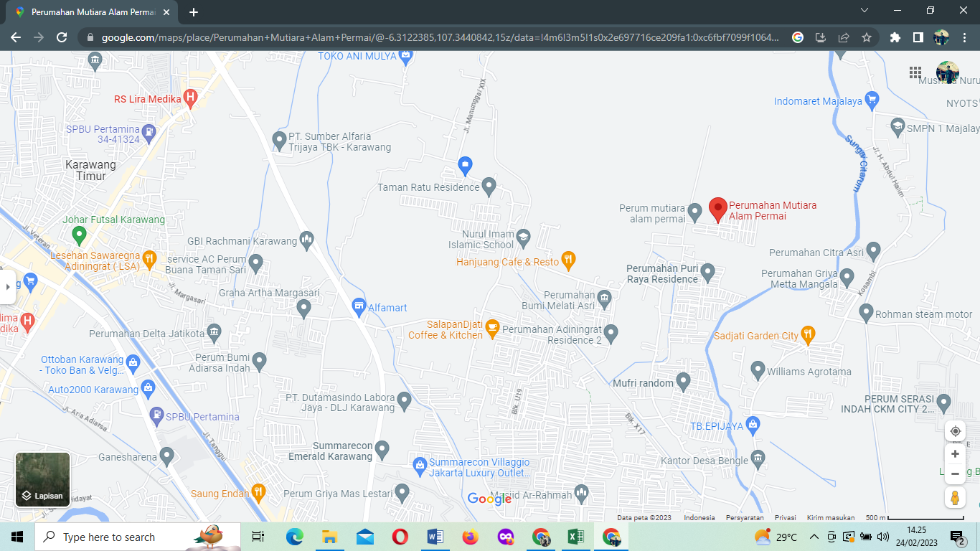Screen dimensions: 980x551
Task: Select Lesehan Sawaregna Adiningrat restaurant marker
Action: pos(149,258)
